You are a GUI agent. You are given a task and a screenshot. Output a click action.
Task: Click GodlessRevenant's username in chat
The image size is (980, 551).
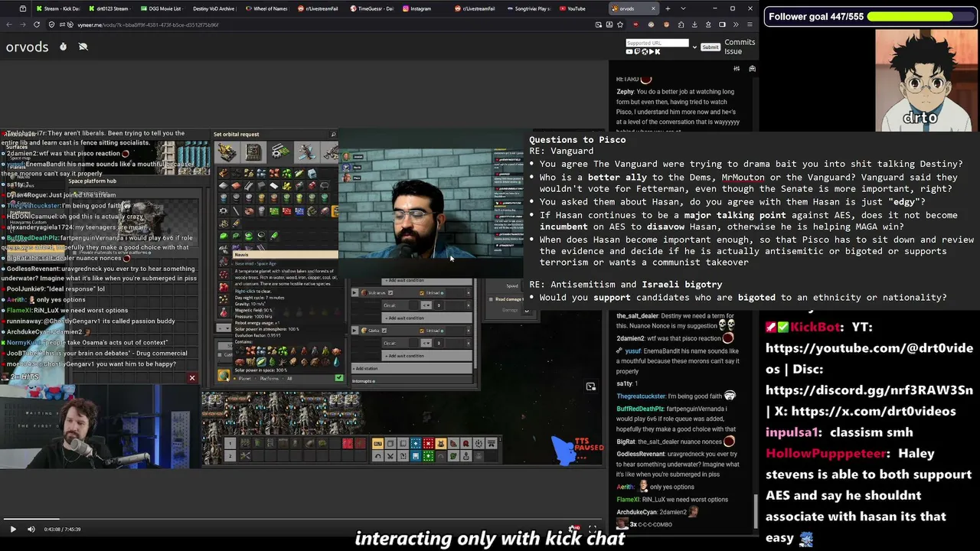[642, 454]
